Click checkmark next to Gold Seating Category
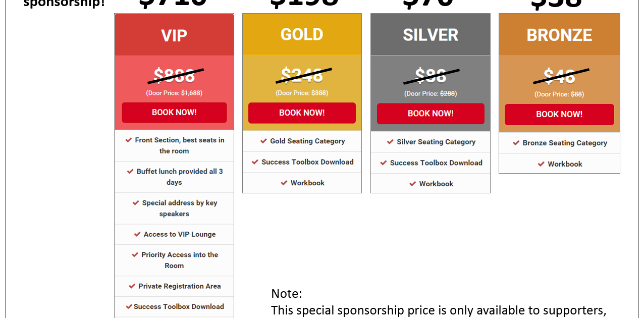644x318 pixels. (263, 141)
